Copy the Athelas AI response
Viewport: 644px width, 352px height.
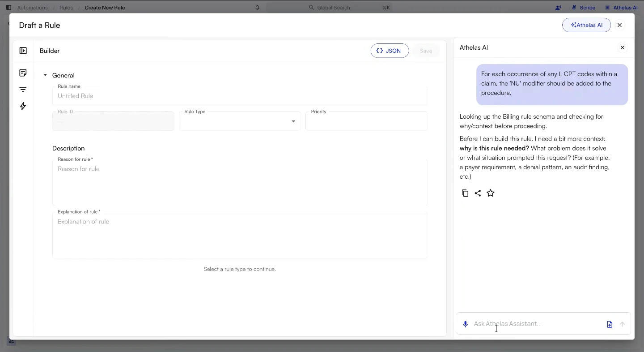(465, 193)
